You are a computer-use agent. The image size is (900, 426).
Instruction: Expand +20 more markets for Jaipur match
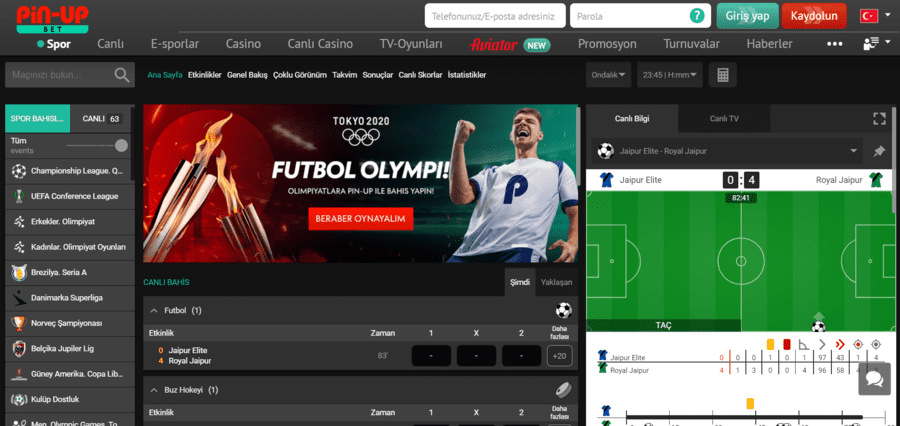pyautogui.click(x=559, y=356)
